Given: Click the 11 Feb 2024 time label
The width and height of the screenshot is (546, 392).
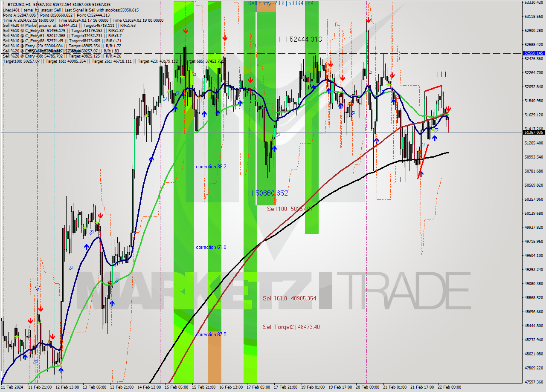Looking at the screenshot, I should point(12,387).
